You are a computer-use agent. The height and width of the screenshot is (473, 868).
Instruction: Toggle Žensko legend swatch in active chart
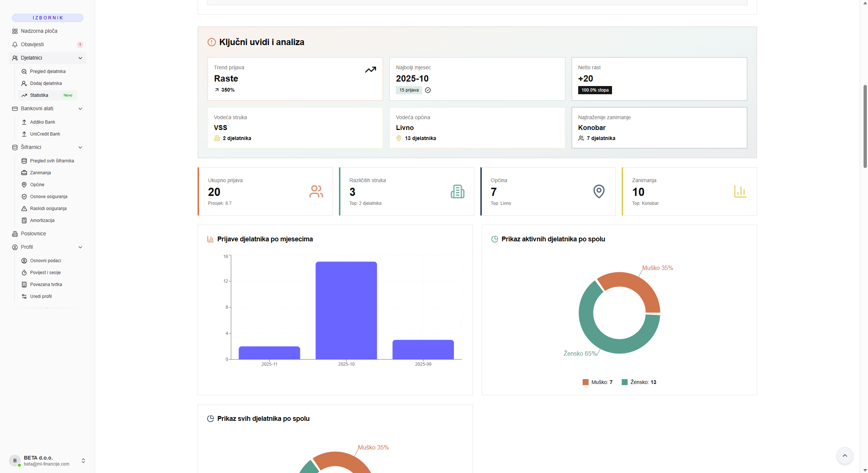pos(625,382)
